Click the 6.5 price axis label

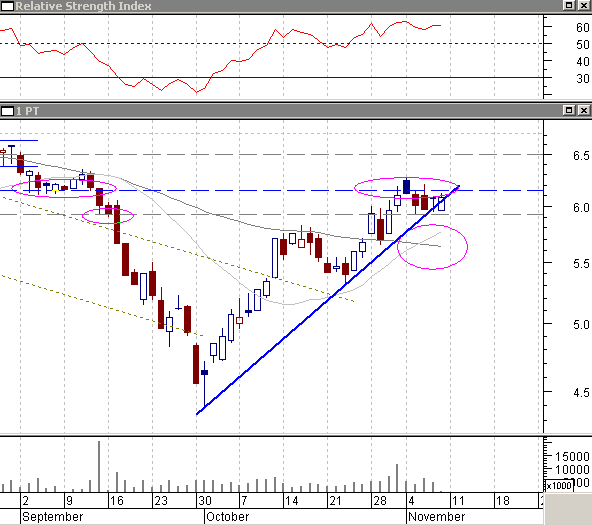coord(581,155)
